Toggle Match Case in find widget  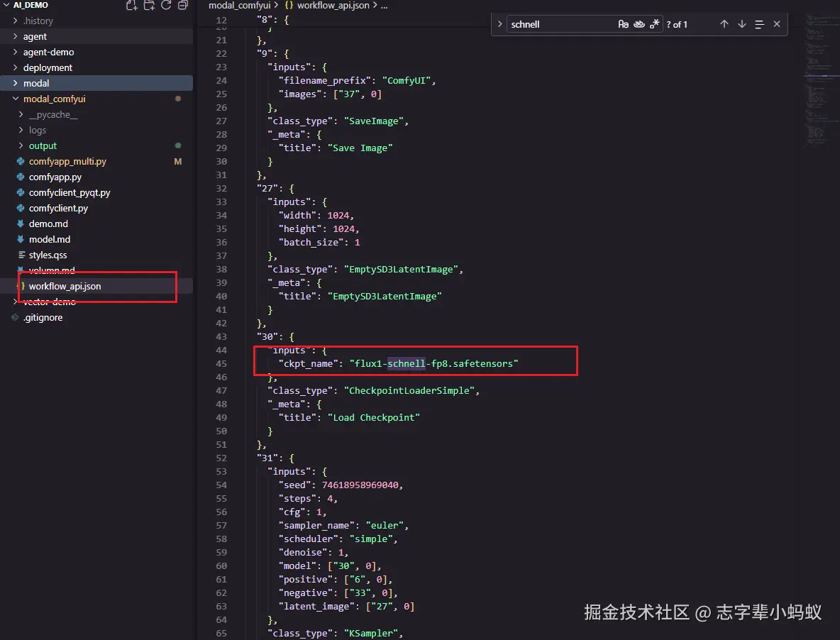click(x=623, y=24)
